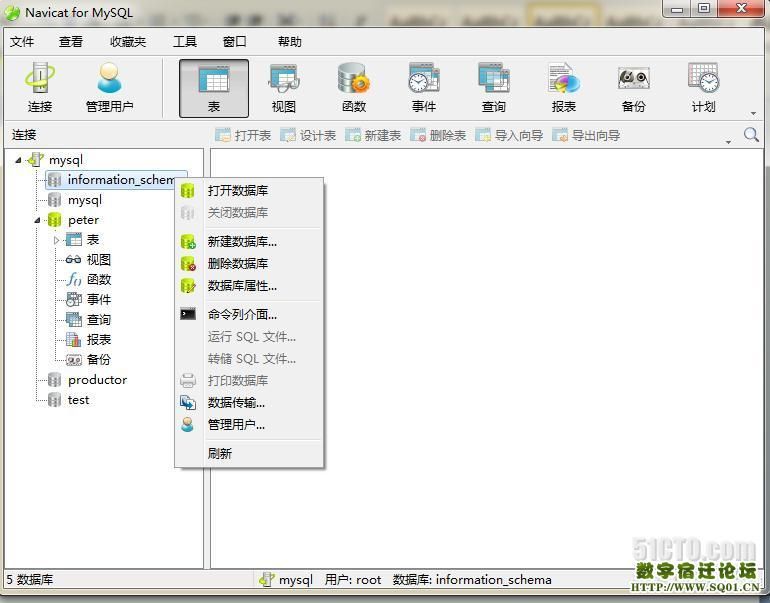Open the 查看 menu
The width and height of the screenshot is (770, 603).
[71, 42]
